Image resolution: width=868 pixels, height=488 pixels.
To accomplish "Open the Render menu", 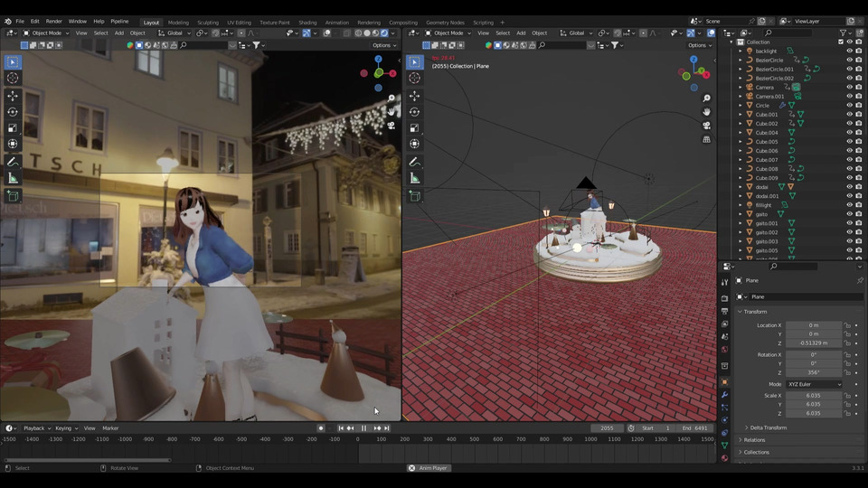I will (53, 21).
